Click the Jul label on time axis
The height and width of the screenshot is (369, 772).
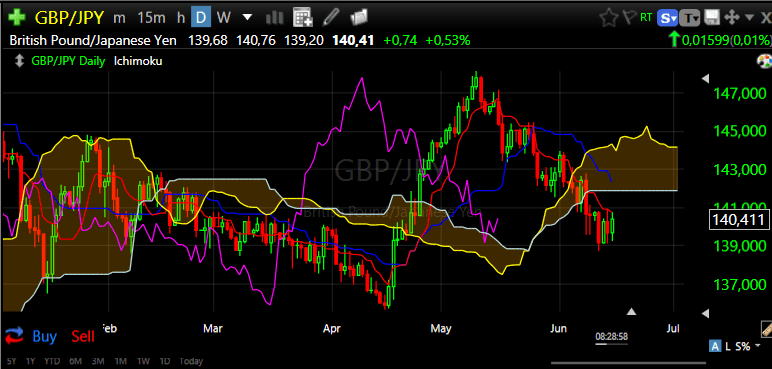coord(673,329)
